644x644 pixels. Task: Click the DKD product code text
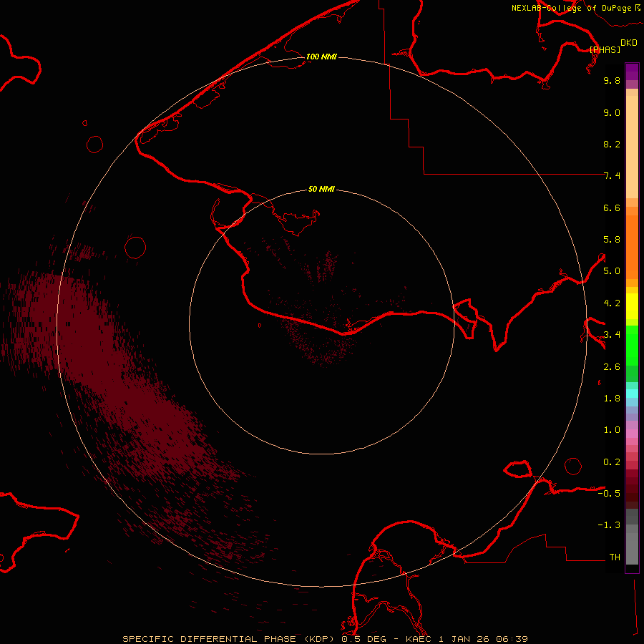pyautogui.click(x=629, y=43)
